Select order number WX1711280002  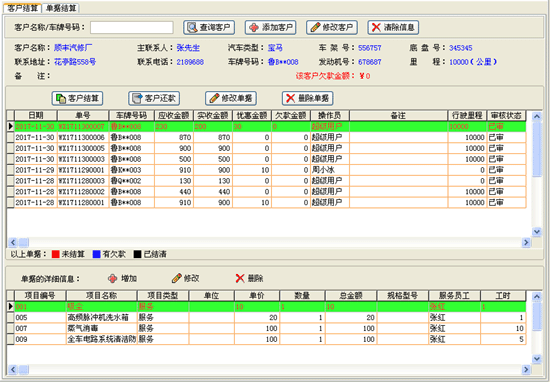click(81, 192)
